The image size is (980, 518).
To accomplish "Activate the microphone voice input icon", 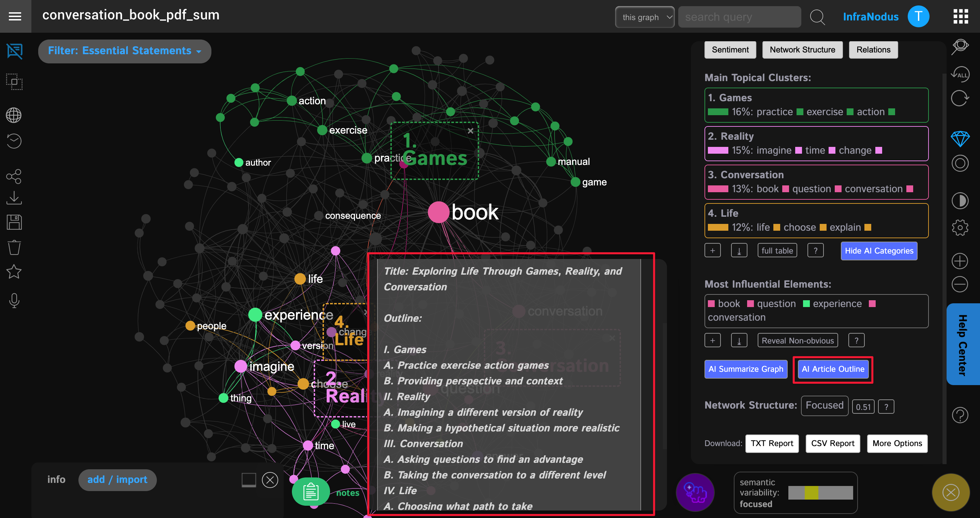I will tap(14, 301).
